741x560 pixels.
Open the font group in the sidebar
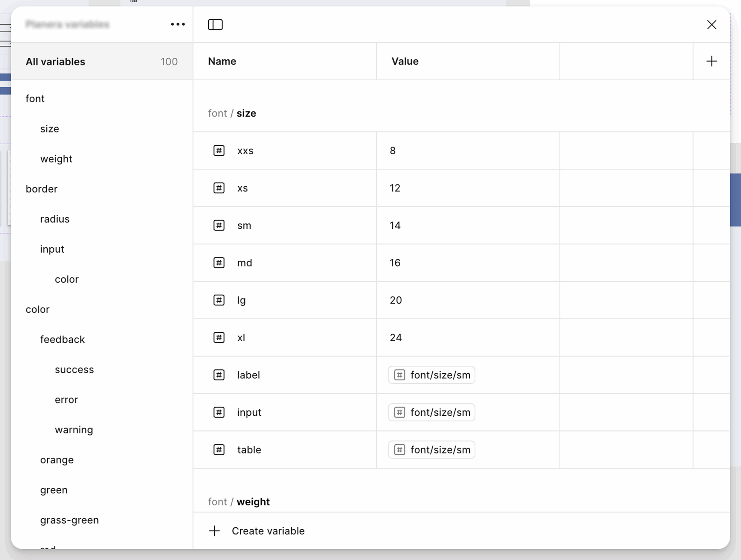click(x=35, y=99)
